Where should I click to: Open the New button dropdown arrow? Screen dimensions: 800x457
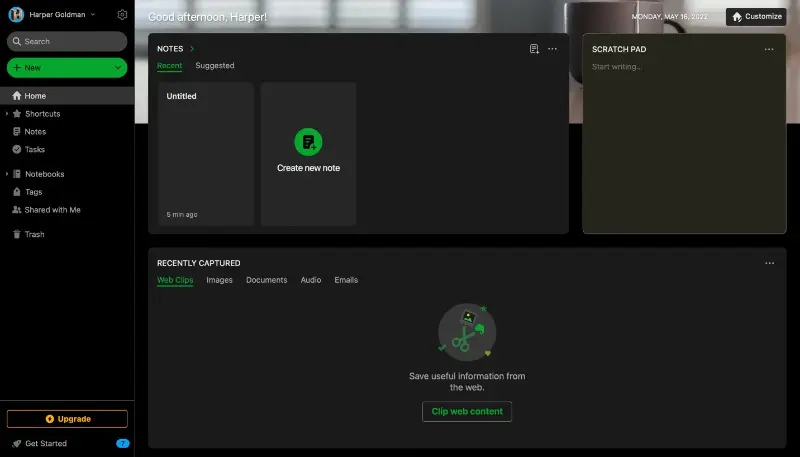click(x=118, y=68)
